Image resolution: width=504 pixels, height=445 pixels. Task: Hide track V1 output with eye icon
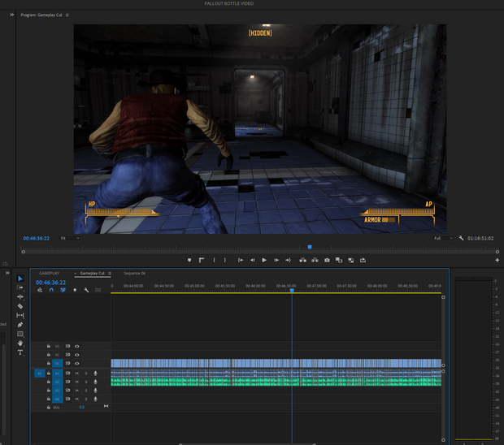pos(77,364)
